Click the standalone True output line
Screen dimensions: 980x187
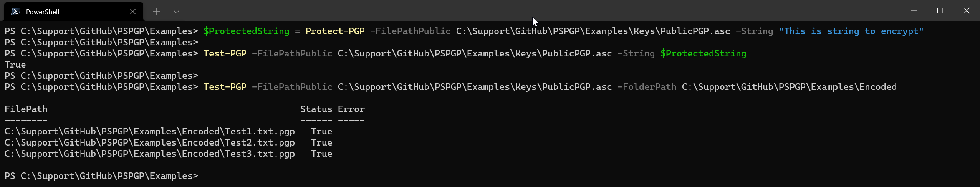click(15, 65)
